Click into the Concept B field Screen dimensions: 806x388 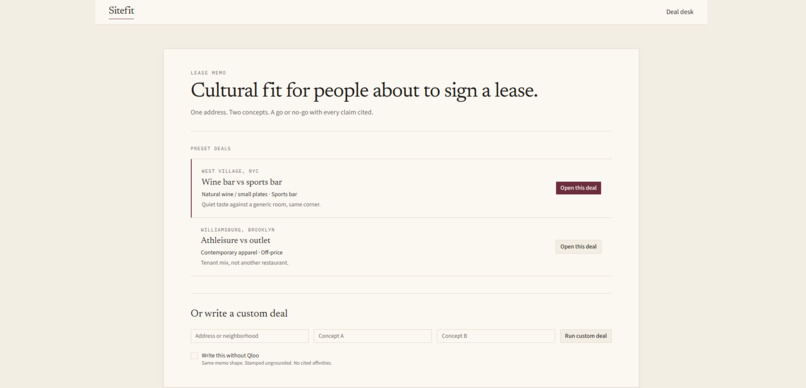point(496,336)
